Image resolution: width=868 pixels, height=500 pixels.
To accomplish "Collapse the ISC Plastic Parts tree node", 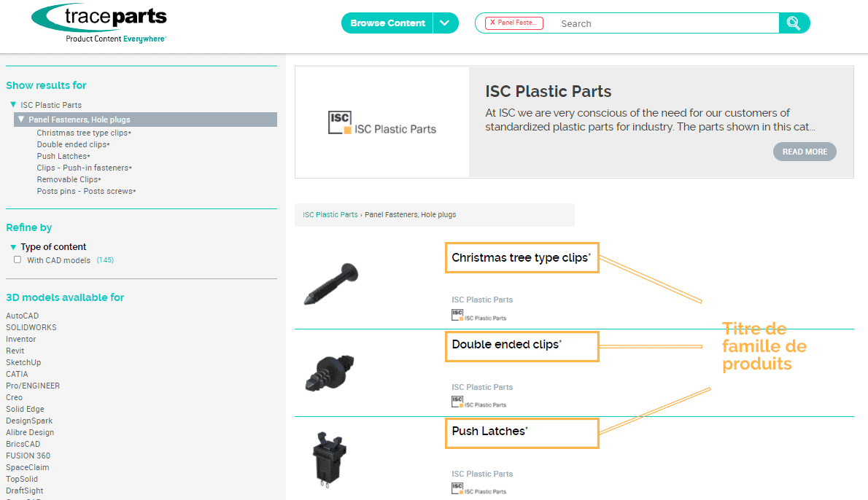I will pos(13,105).
